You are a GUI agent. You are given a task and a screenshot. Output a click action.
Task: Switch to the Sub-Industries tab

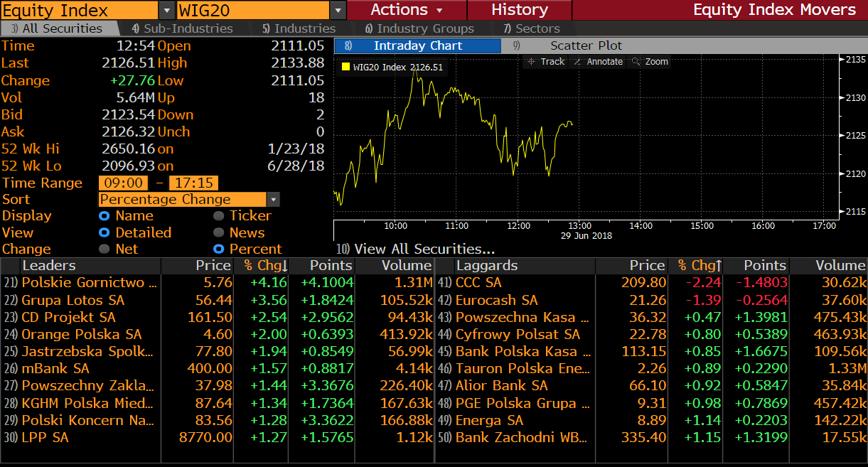183,28
